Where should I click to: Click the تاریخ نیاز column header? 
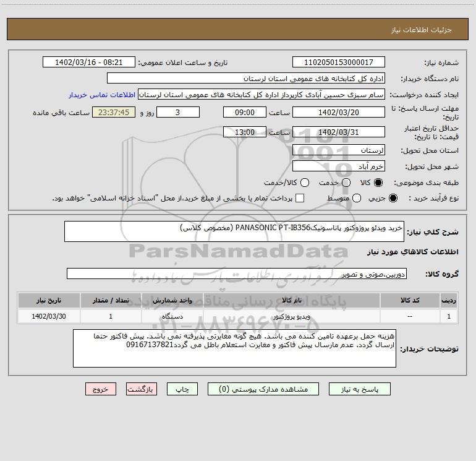pyautogui.click(x=49, y=300)
